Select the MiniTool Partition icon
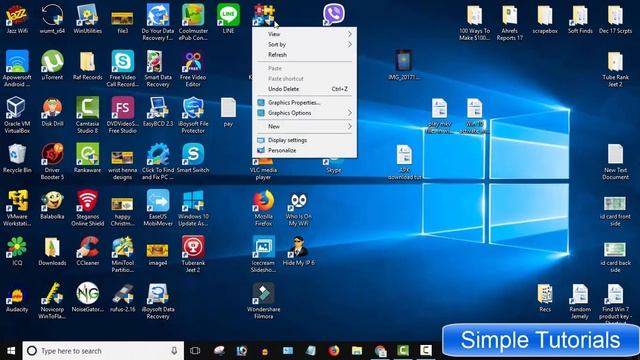The image size is (640, 360). [x=122, y=255]
